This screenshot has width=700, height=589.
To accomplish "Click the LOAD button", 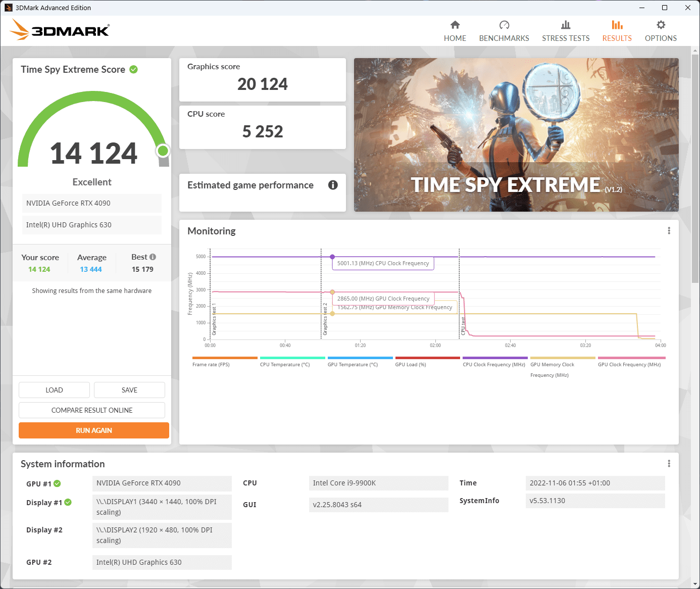I will point(54,390).
